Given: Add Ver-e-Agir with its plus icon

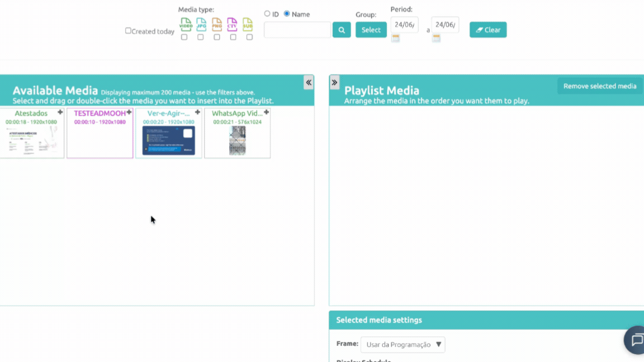Looking at the screenshot, I should pyautogui.click(x=197, y=112).
